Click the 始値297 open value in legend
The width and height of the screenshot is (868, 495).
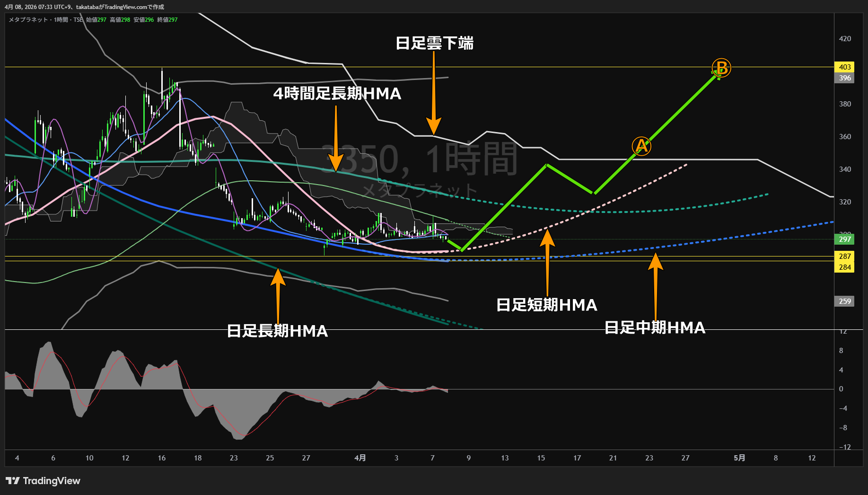tap(96, 20)
